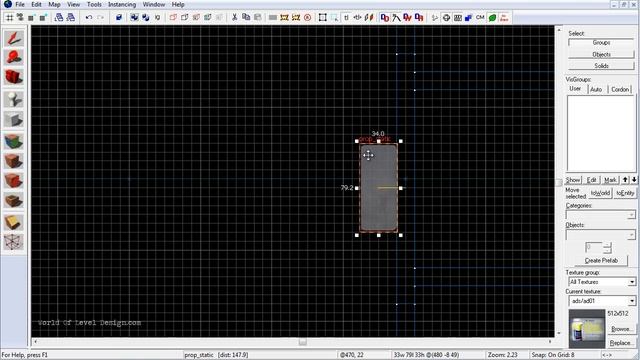Toggle the 2D grid display

9,18
